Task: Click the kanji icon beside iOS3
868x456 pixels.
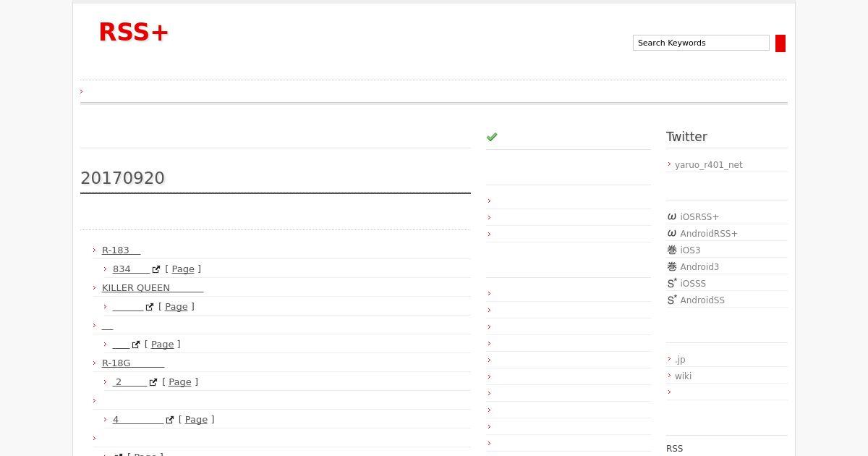Action: (672, 250)
